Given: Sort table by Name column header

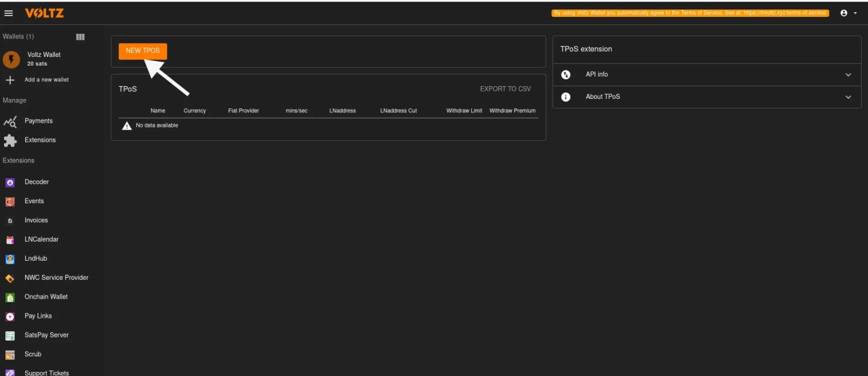Looking at the screenshot, I should [x=157, y=110].
